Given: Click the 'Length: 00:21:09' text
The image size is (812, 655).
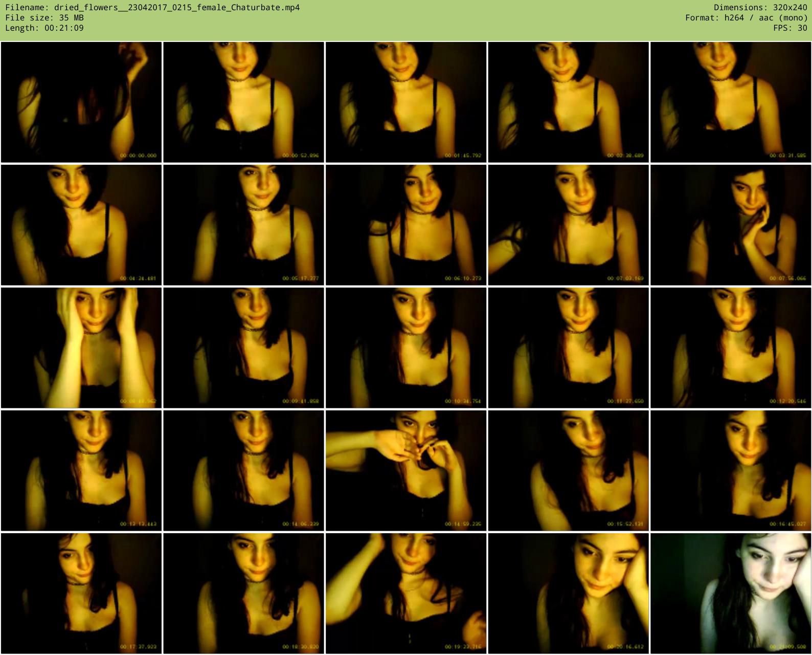Looking at the screenshot, I should pyautogui.click(x=44, y=28).
